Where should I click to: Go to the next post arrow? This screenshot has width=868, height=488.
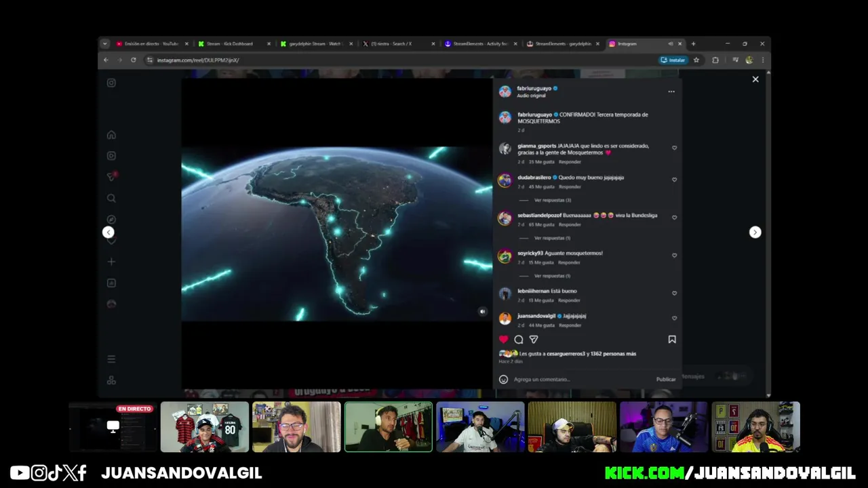tap(755, 232)
